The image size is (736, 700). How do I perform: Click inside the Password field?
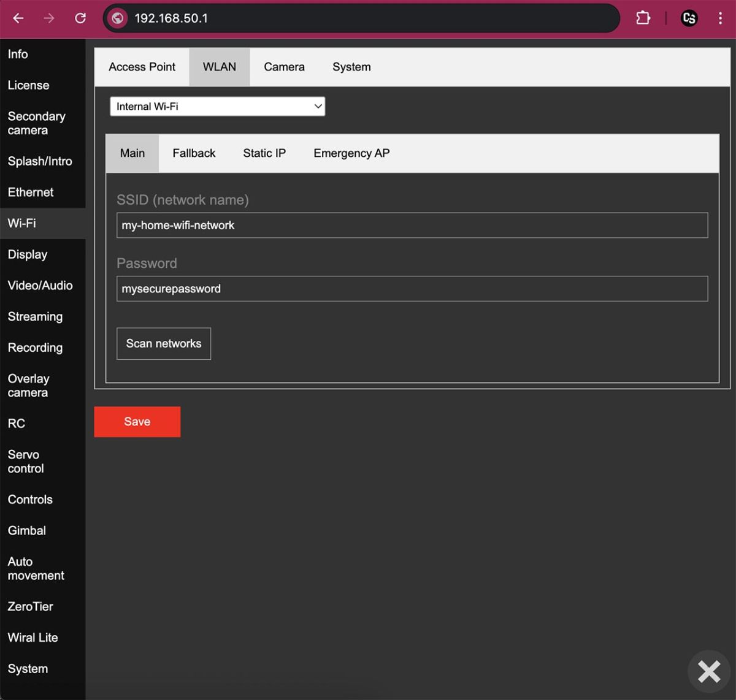(x=412, y=289)
